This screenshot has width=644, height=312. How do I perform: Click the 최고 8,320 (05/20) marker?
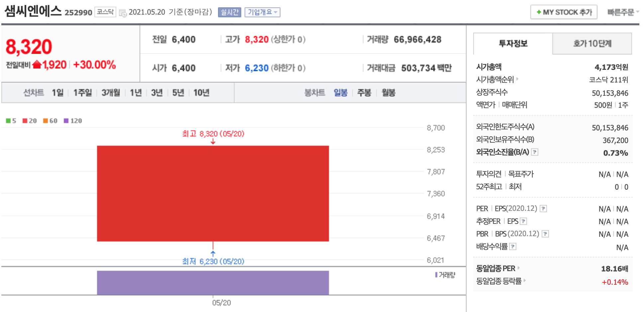pyautogui.click(x=213, y=134)
